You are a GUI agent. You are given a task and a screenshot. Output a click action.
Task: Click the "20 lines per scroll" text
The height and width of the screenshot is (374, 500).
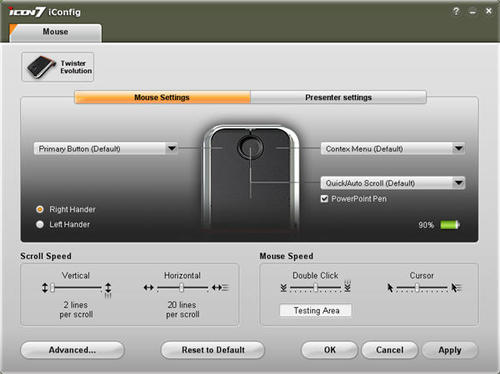[x=182, y=310]
